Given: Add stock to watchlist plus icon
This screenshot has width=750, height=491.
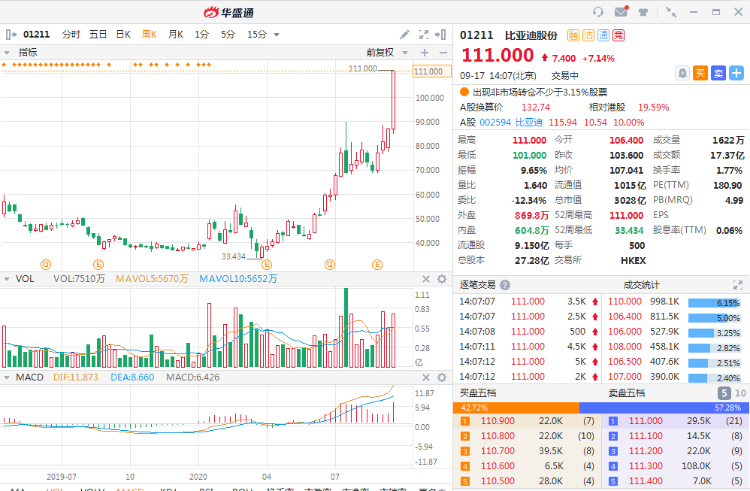Looking at the screenshot, I should 737,73.
